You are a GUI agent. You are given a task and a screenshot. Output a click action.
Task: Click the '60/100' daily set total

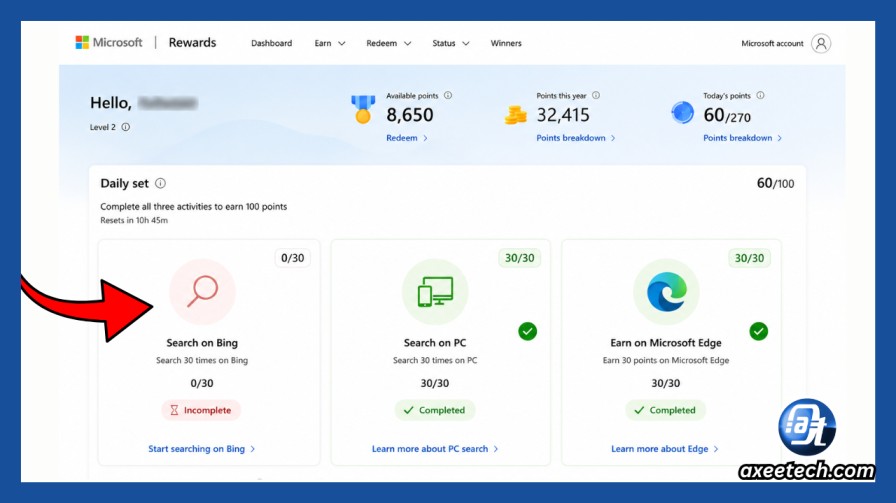point(775,183)
